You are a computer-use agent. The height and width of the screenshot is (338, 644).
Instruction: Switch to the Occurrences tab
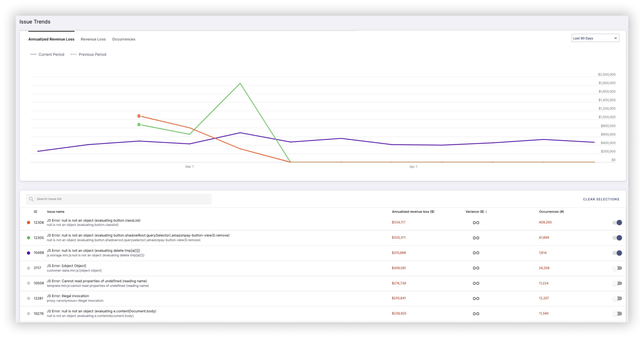click(124, 39)
